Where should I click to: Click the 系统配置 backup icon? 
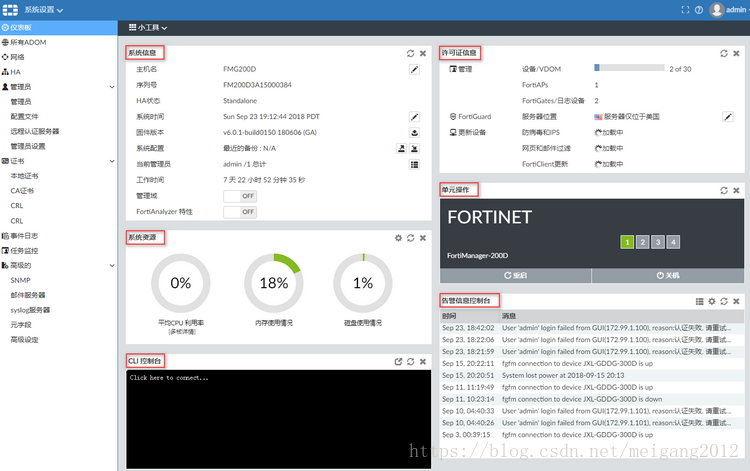[401, 149]
